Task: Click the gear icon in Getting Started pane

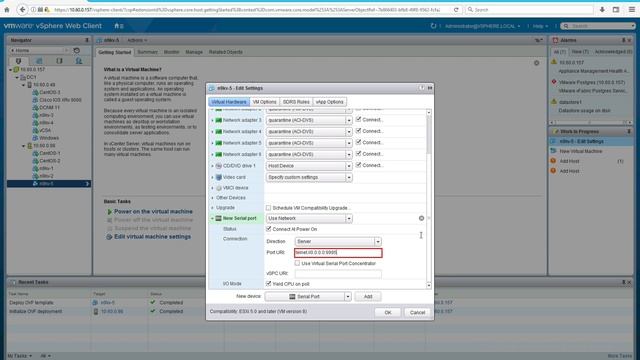Action: point(536,63)
